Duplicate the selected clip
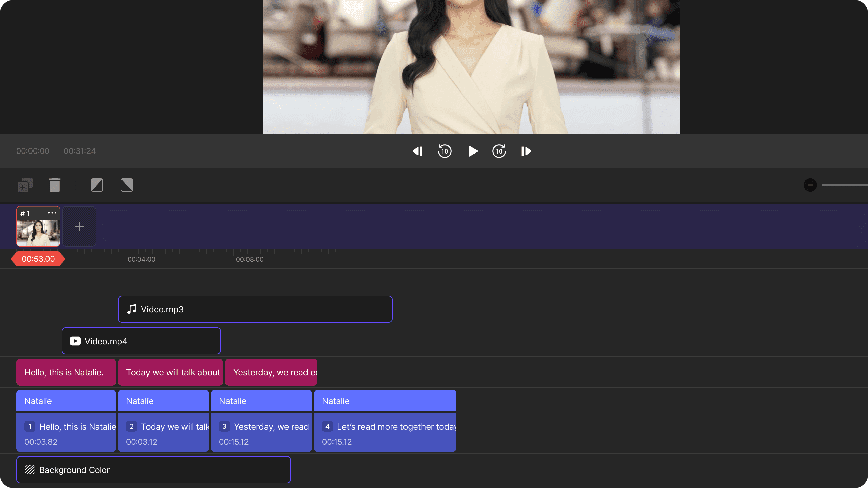 24,185
